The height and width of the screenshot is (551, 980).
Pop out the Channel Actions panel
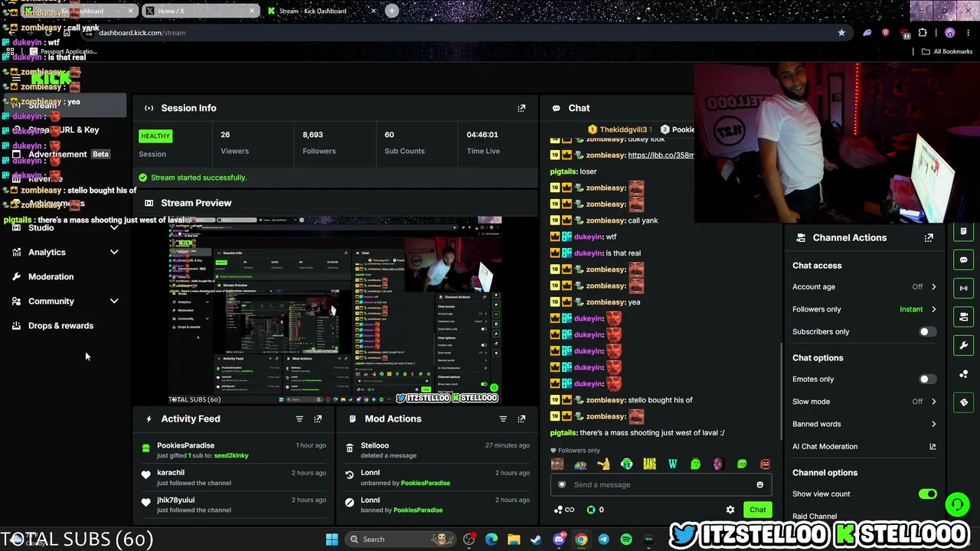(929, 238)
